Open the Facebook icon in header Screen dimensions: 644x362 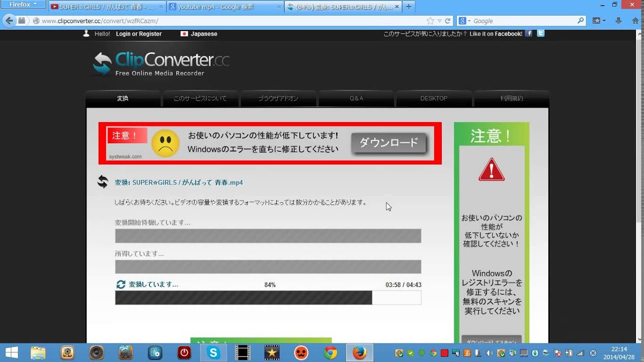click(x=529, y=34)
